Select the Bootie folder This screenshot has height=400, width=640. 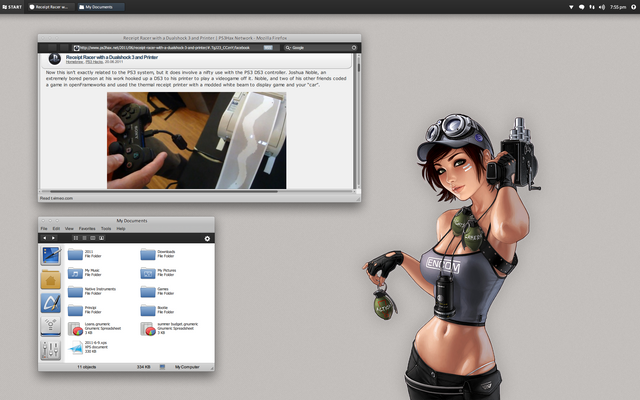(x=157, y=310)
